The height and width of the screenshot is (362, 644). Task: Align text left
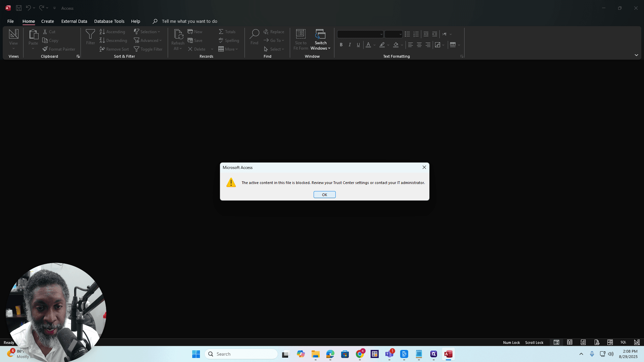[x=410, y=45]
